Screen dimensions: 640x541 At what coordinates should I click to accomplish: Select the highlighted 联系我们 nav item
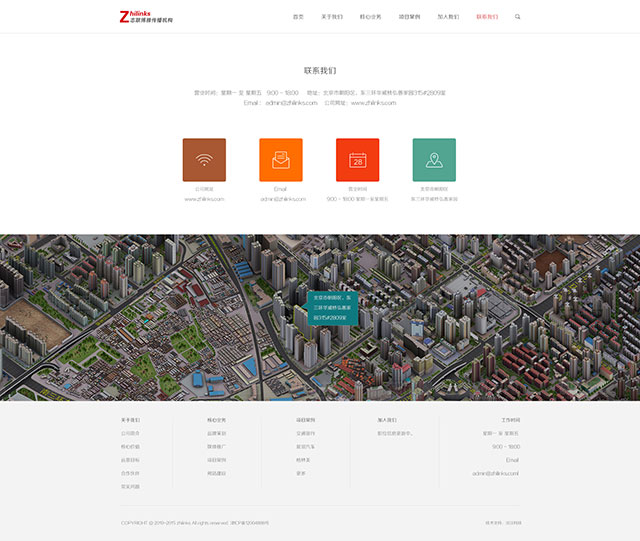coord(487,17)
